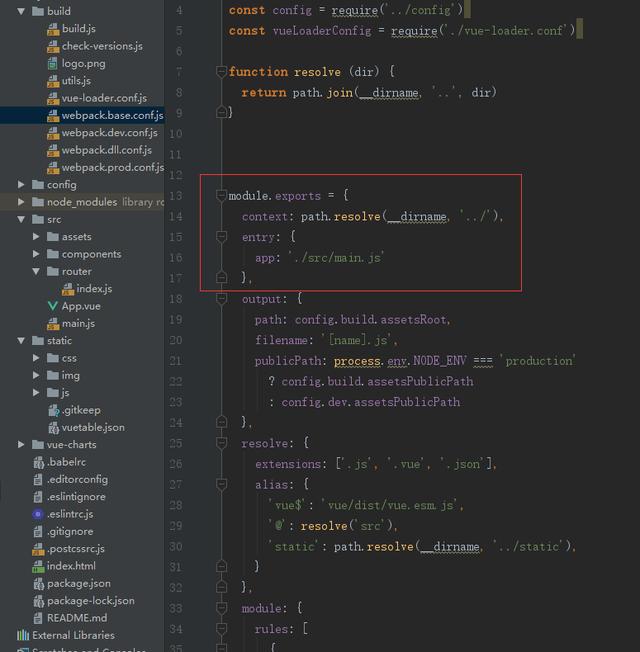Image resolution: width=640 pixels, height=652 pixels.
Task: Click the Vue logo icon of App.vue
Action: 53,306
